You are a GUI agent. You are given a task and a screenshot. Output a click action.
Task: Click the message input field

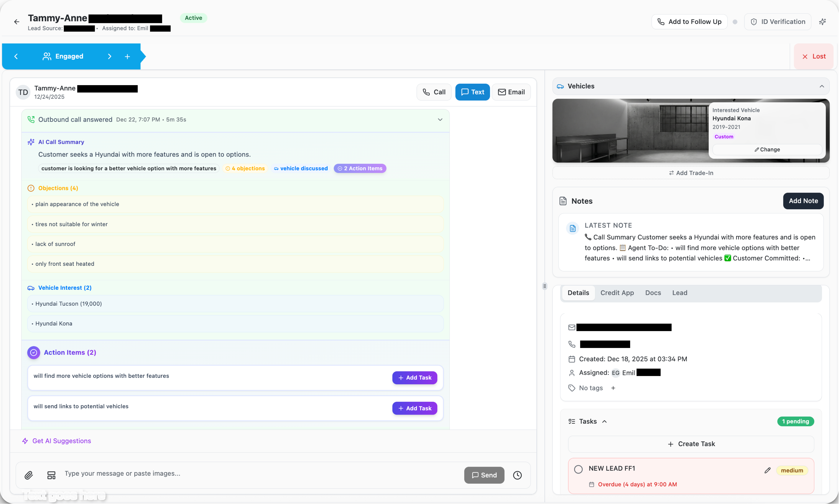click(x=238, y=473)
